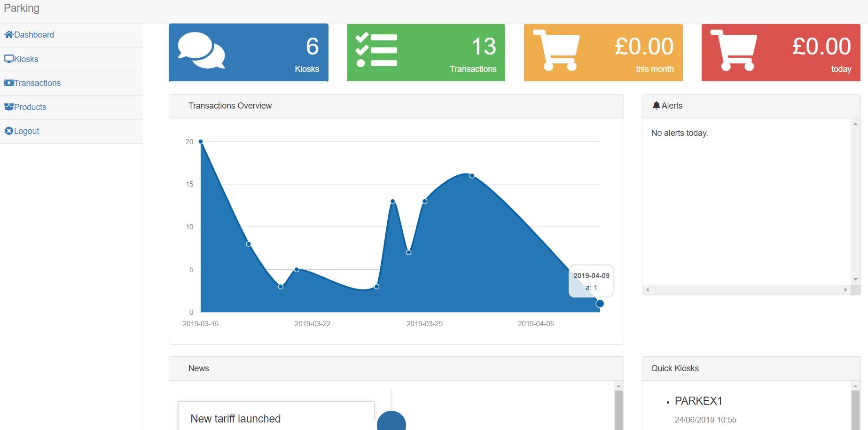Go to the Kiosks page
The image size is (868, 430).
pyautogui.click(x=26, y=59)
